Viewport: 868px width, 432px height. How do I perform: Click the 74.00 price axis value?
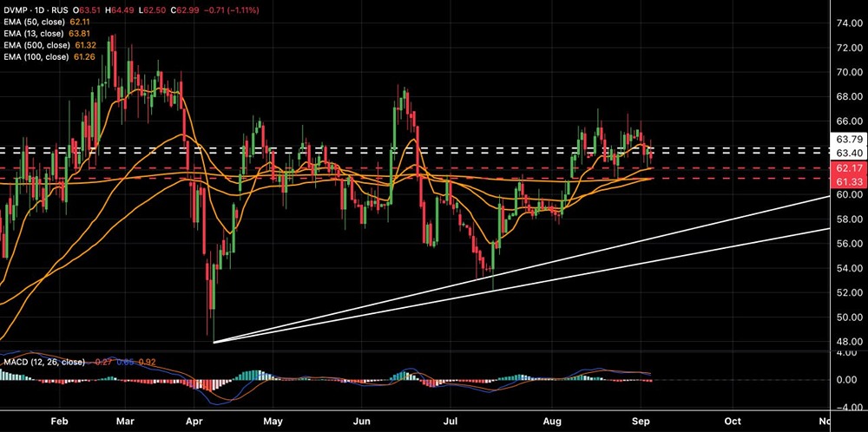(849, 23)
